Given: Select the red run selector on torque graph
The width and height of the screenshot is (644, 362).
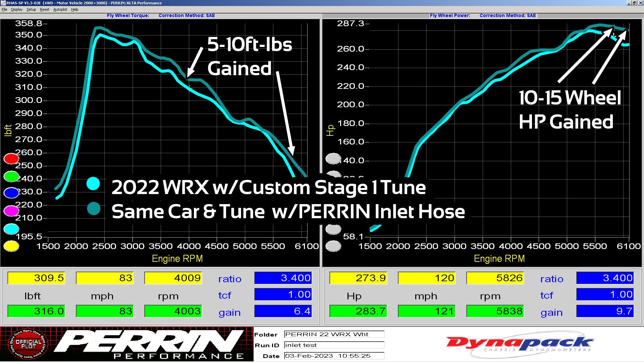Looking at the screenshot, I should coord(11,159).
